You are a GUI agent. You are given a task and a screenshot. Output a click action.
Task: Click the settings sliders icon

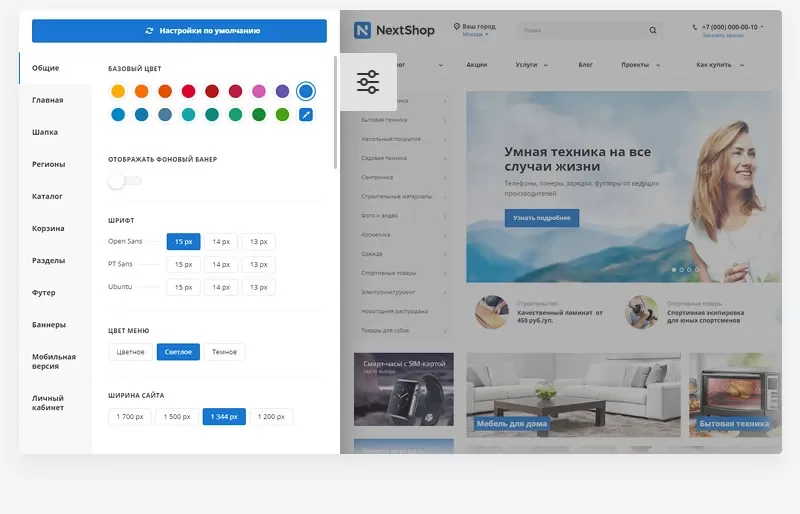[x=368, y=82]
